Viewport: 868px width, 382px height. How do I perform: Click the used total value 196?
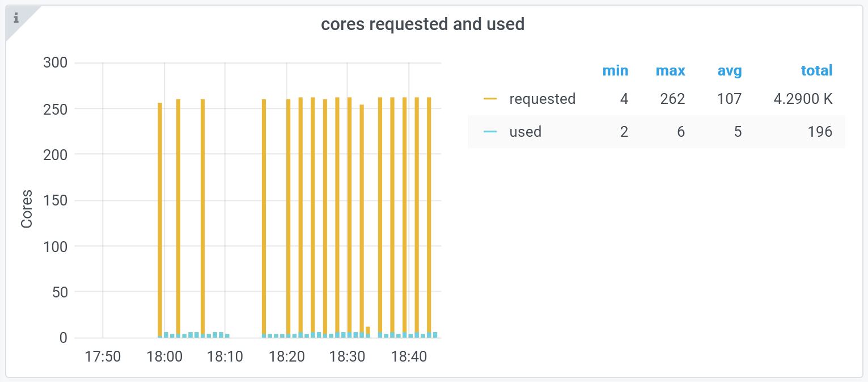click(820, 132)
